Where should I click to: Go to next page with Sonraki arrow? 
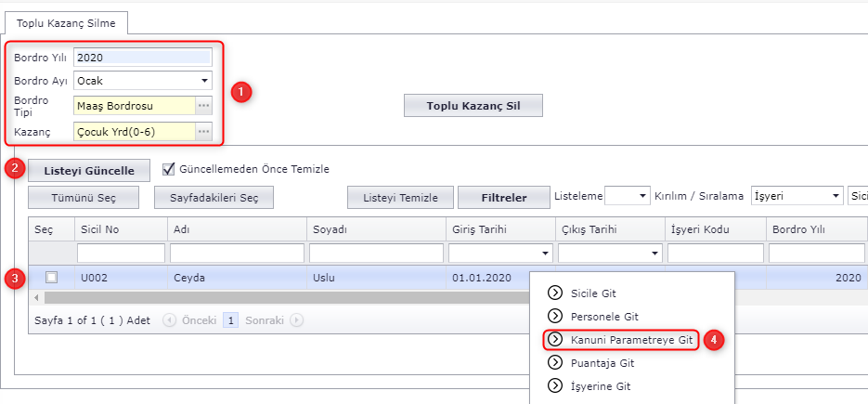tap(296, 320)
